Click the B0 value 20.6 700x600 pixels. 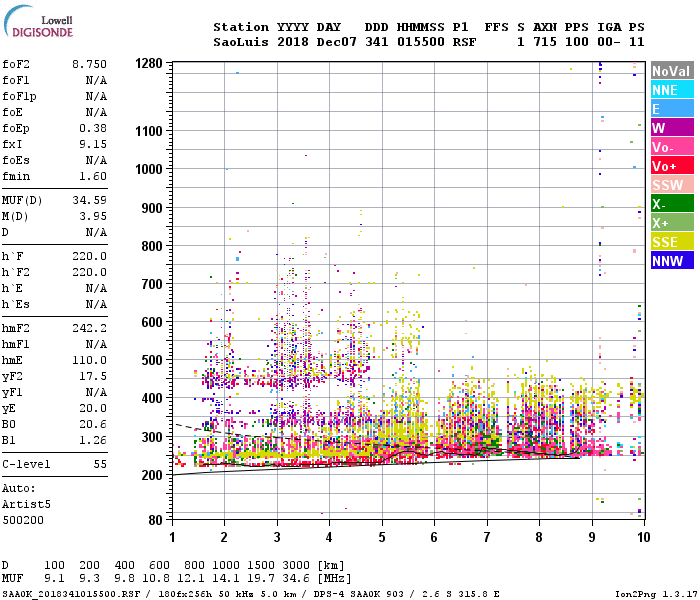pos(93,425)
